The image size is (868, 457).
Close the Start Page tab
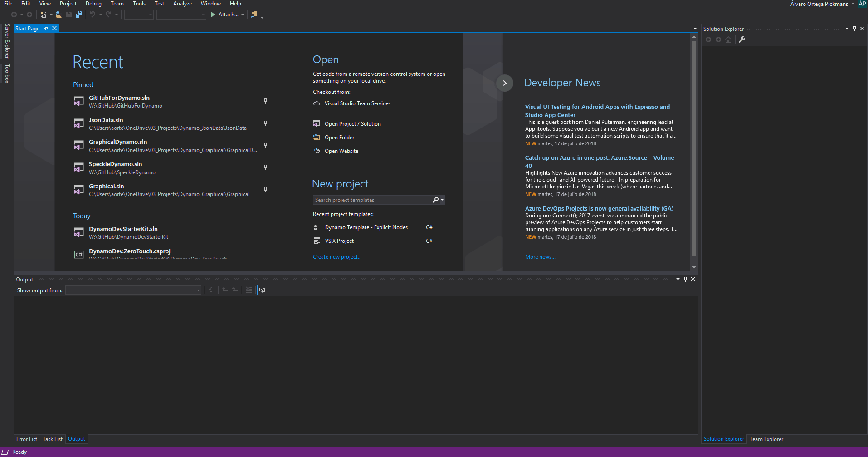[x=54, y=29]
